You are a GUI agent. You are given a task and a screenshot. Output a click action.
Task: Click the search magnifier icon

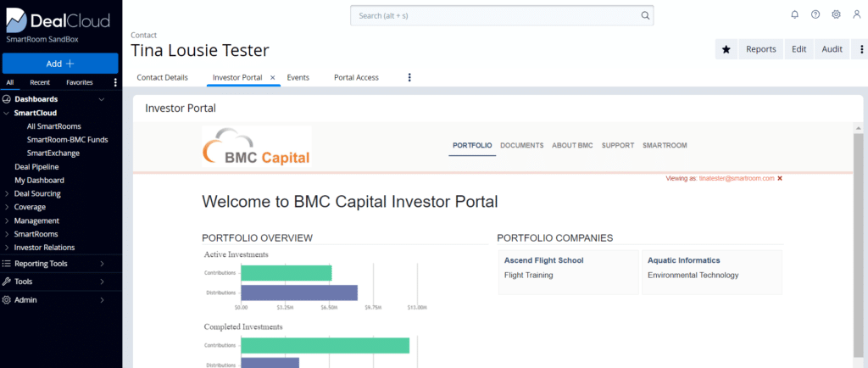[x=645, y=15]
